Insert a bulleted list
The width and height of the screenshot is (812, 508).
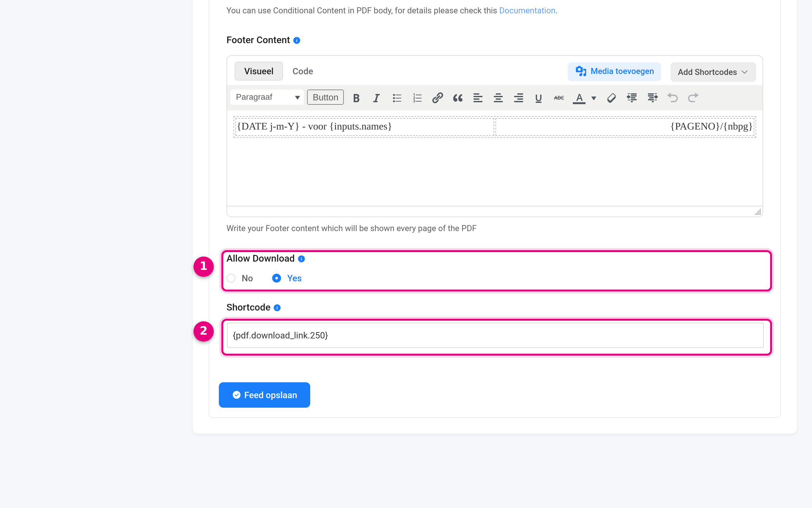click(397, 98)
